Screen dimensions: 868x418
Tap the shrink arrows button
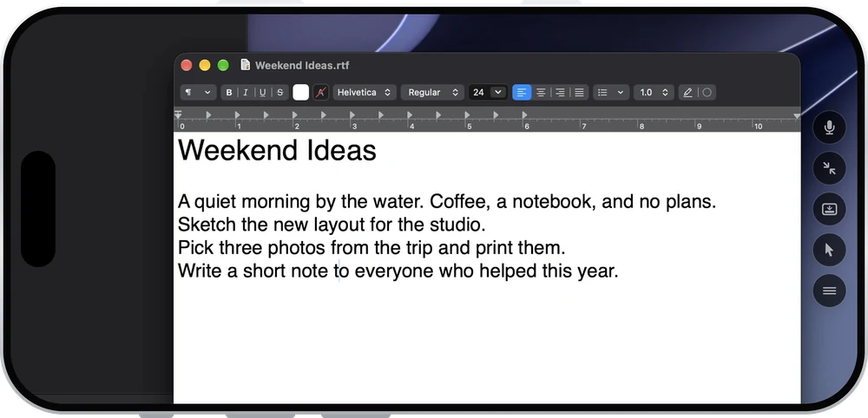coord(829,168)
